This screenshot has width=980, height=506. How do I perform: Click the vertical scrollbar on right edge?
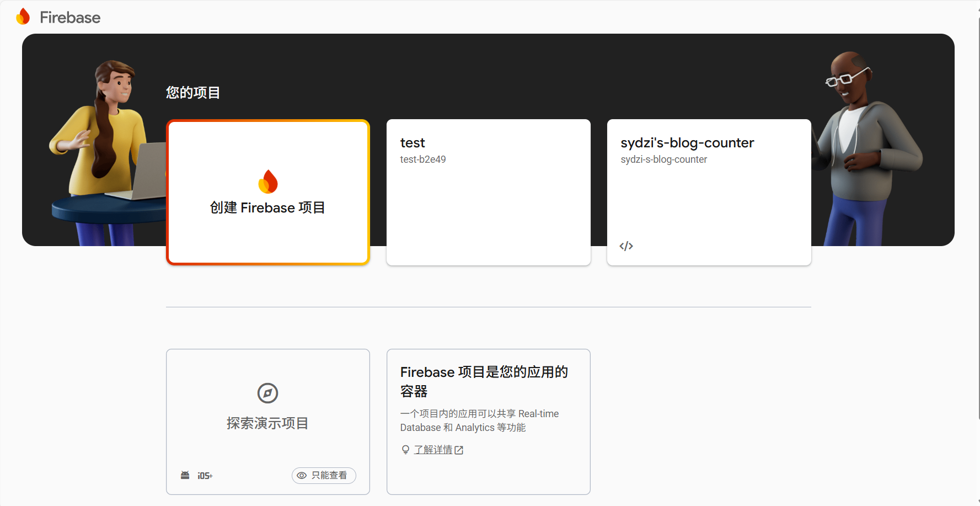pyautogui.click(x=977, y=221)
